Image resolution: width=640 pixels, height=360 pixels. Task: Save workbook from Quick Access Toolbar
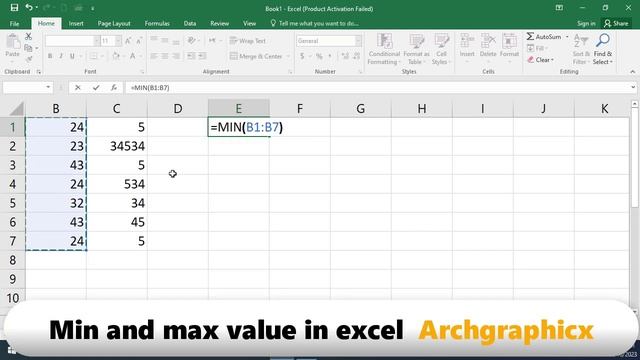14,7
